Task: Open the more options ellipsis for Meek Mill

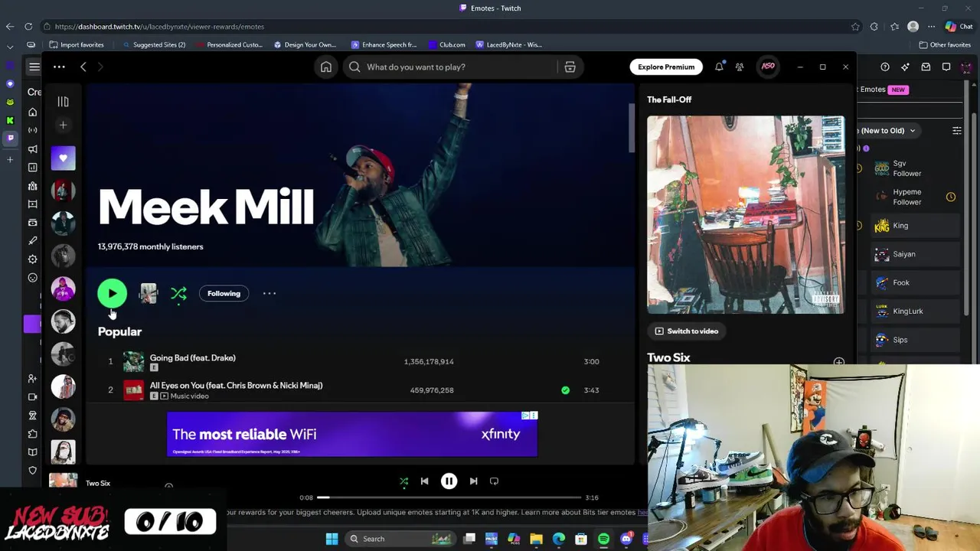Action: [x=269, y=294]
